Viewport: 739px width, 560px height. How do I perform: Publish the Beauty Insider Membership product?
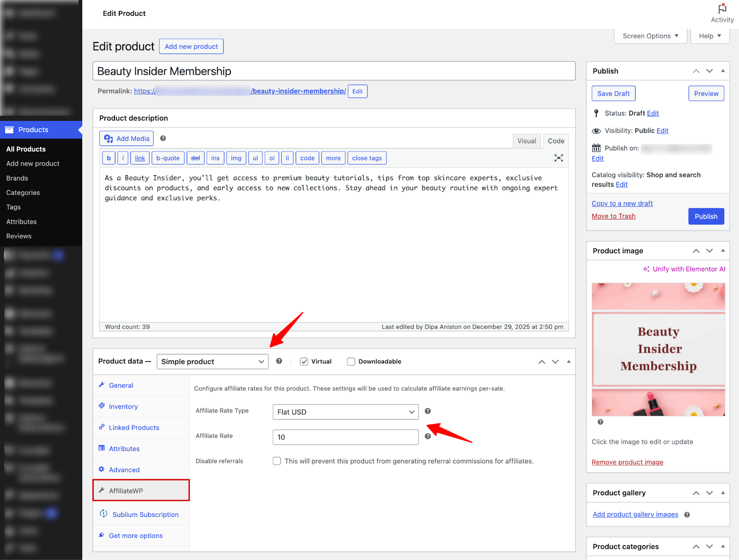tap(706, 216)
